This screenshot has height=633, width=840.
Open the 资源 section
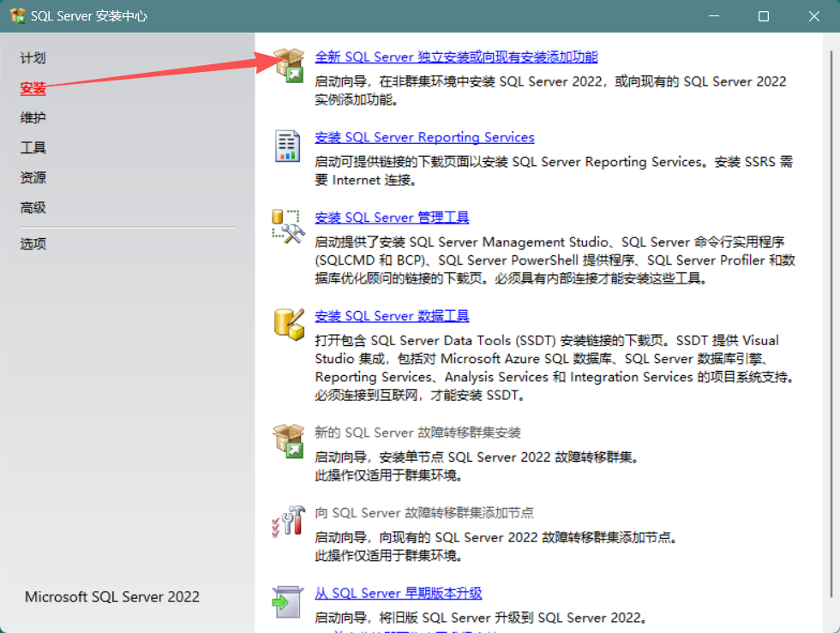33,178
